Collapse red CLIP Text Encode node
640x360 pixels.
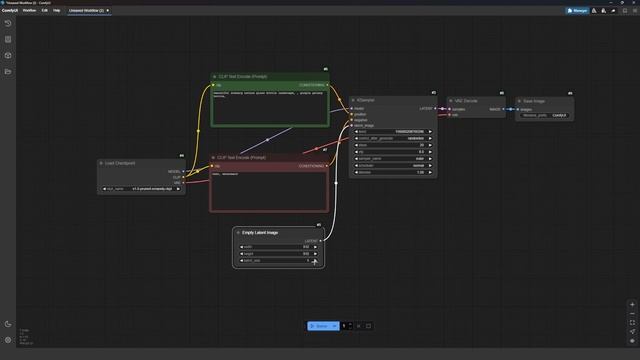point(213,157)
